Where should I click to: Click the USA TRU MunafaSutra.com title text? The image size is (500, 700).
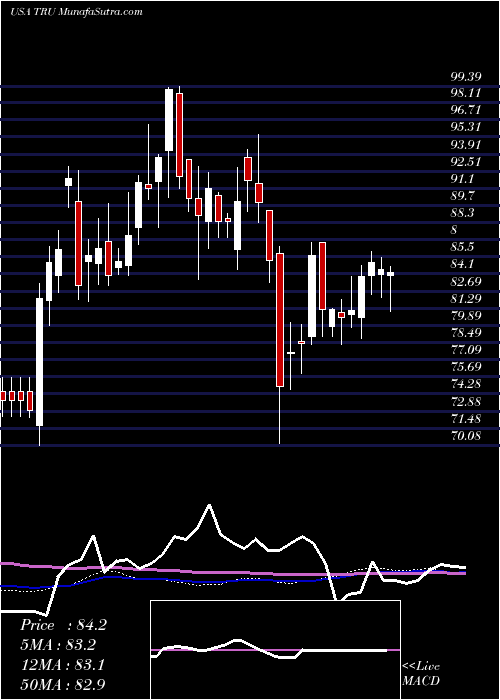point(76,11)
